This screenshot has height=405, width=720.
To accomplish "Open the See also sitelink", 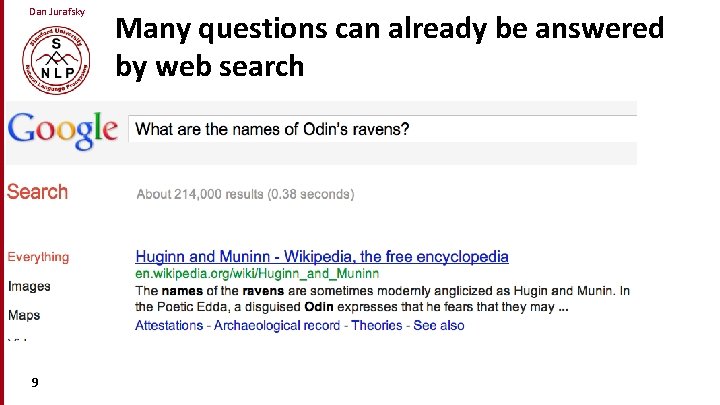I will [x=439, y=325].
